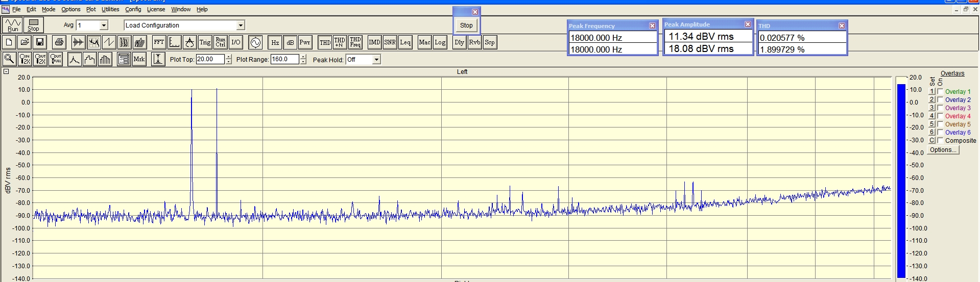Click the zoom magnifier tool icon
The image size is (980, 282).
9,59
